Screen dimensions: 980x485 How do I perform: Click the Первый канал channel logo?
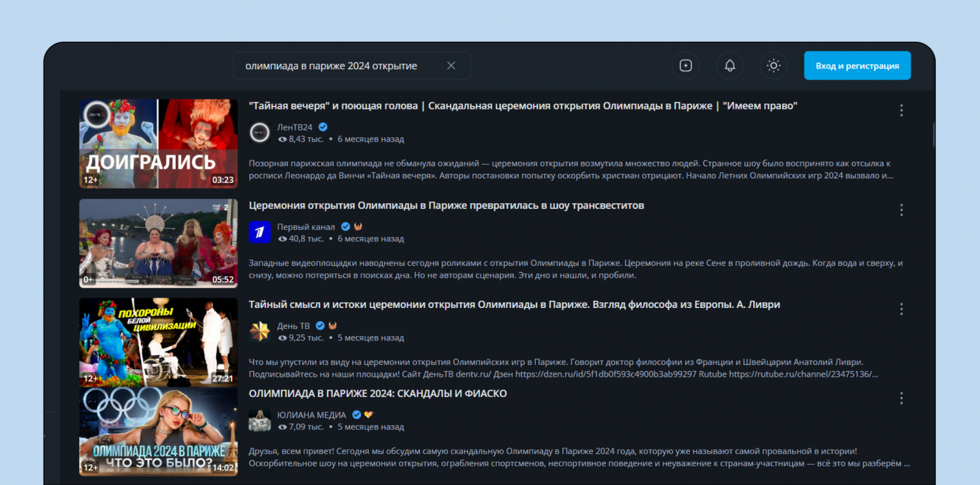tap(260, 232)
